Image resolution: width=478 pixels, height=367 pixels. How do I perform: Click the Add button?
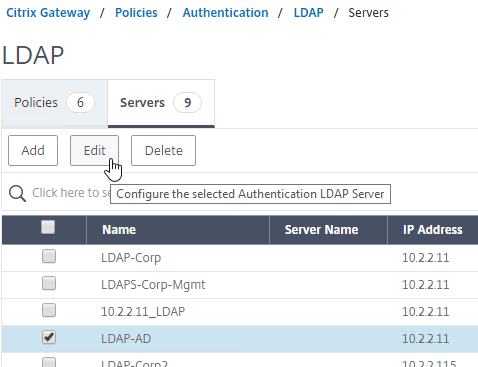point(33,150)
